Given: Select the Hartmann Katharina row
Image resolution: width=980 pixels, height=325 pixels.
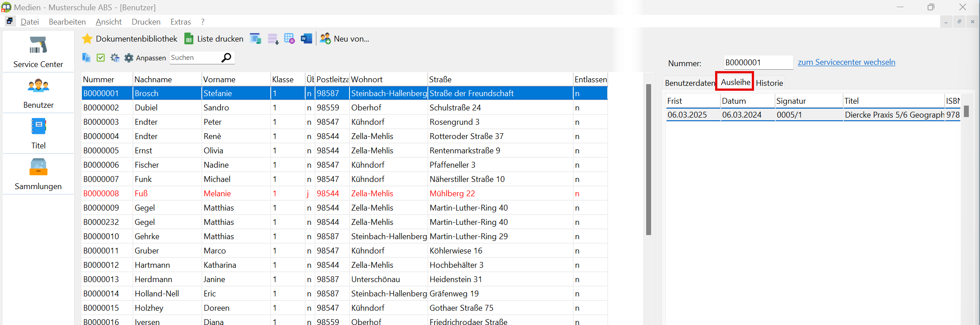Looking at the screenshot, I should 345,265.
